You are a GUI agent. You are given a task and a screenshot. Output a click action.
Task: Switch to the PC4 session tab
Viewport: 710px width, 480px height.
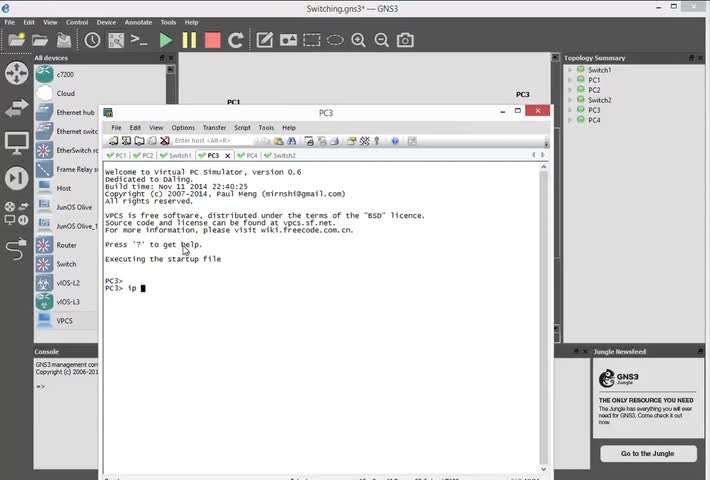click(248, 155)
